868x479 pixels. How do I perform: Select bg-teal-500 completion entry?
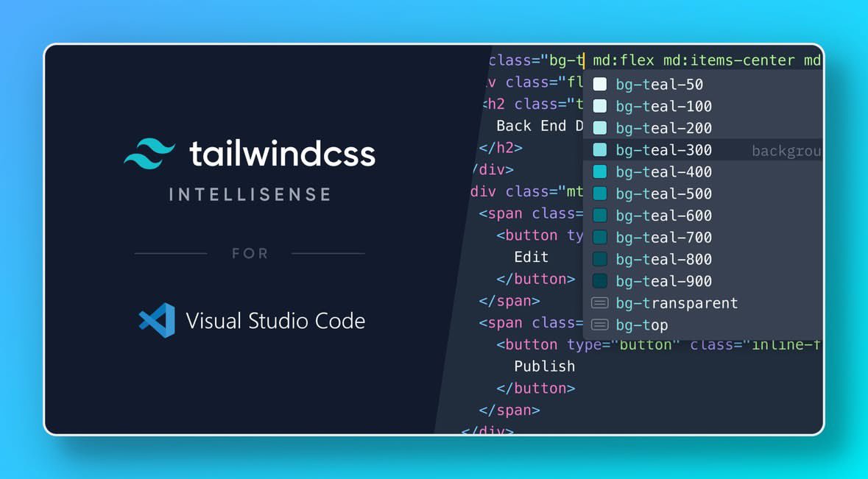pos(703,193)
